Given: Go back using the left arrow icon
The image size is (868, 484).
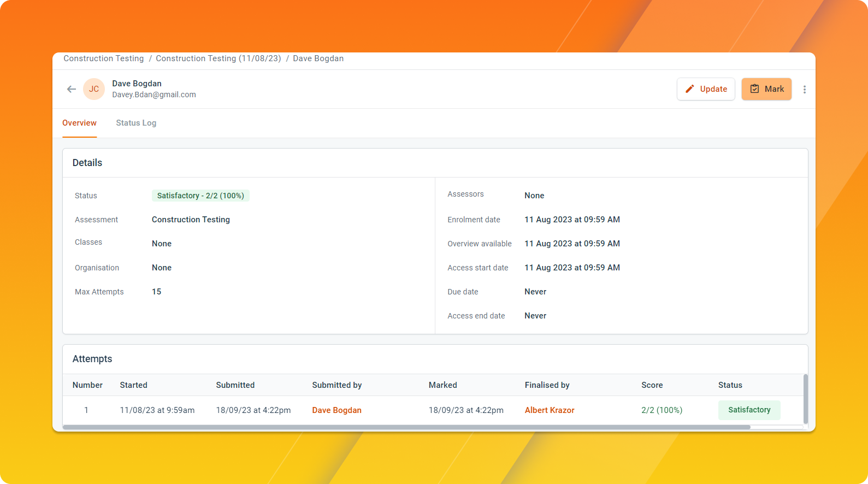Looking at the screenshot, I should point(72,89).
